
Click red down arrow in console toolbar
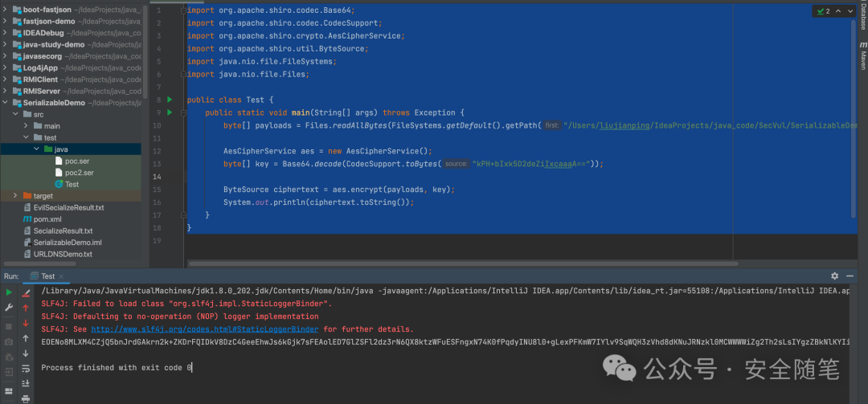[x=26, y=323]
